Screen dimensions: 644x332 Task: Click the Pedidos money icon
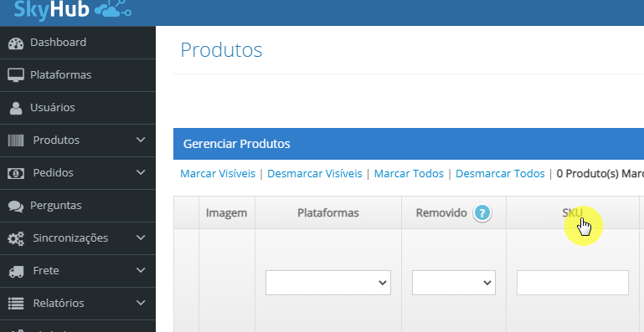(x=16, y=173)
